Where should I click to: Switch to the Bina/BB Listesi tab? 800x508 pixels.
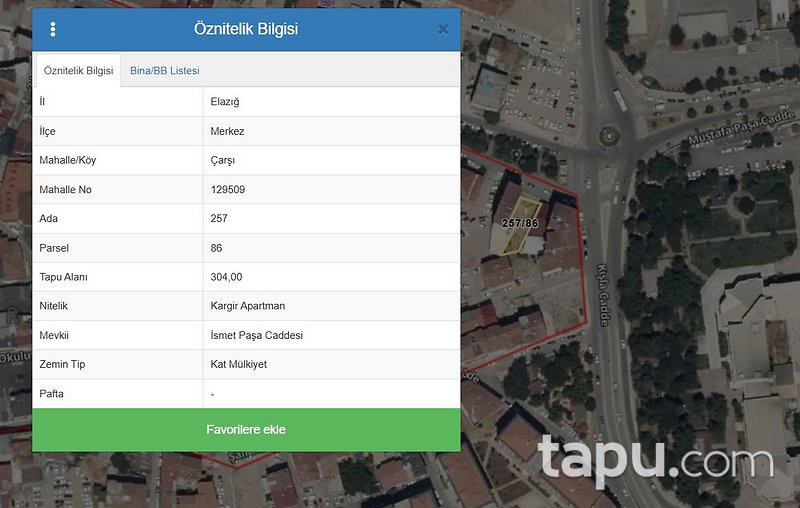coord(165,71)
